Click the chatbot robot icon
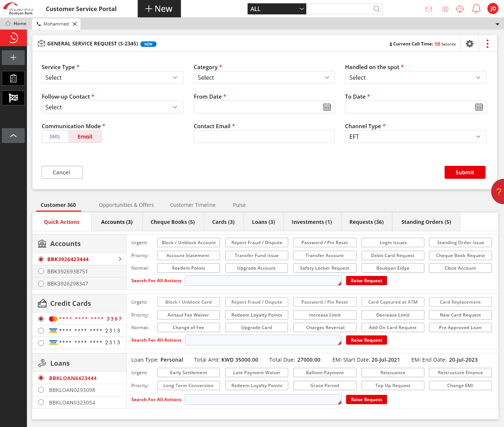The width and height of the screenshot is (504, 427). [x=459, y=9]
